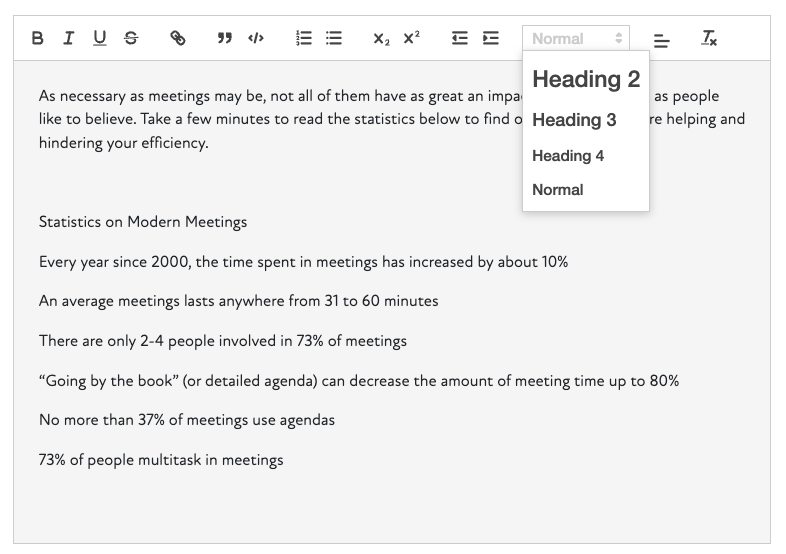Image resolution: width=786 pixels, height=554 pixels.
Task: Choose Heading 2 from the dropdown
Action: (x=586, y=80)
